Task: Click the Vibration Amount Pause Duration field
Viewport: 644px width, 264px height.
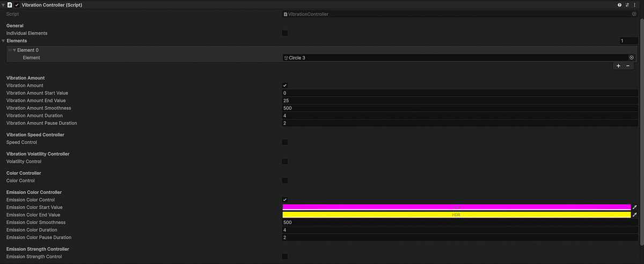Action: point(460,123)
